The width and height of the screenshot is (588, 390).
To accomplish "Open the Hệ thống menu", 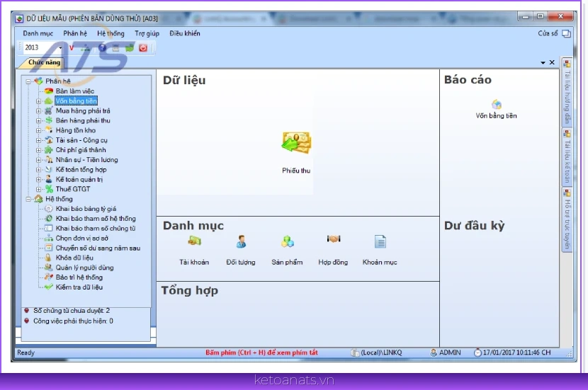I will coord(111,33).
